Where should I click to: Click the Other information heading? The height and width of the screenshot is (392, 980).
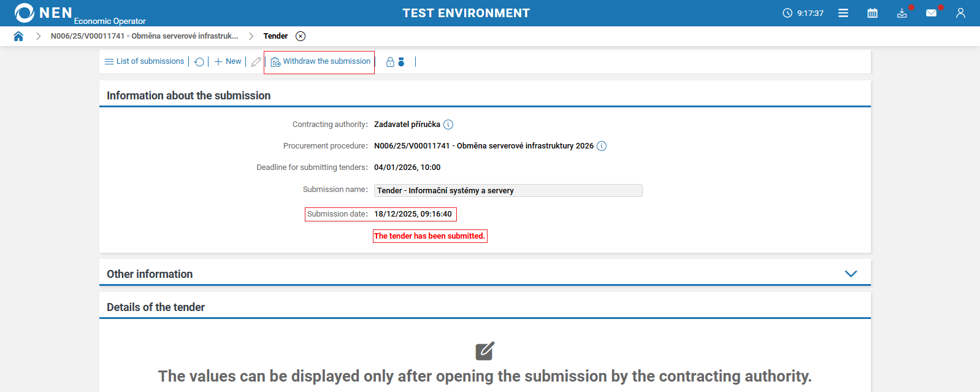pos(150,274)
